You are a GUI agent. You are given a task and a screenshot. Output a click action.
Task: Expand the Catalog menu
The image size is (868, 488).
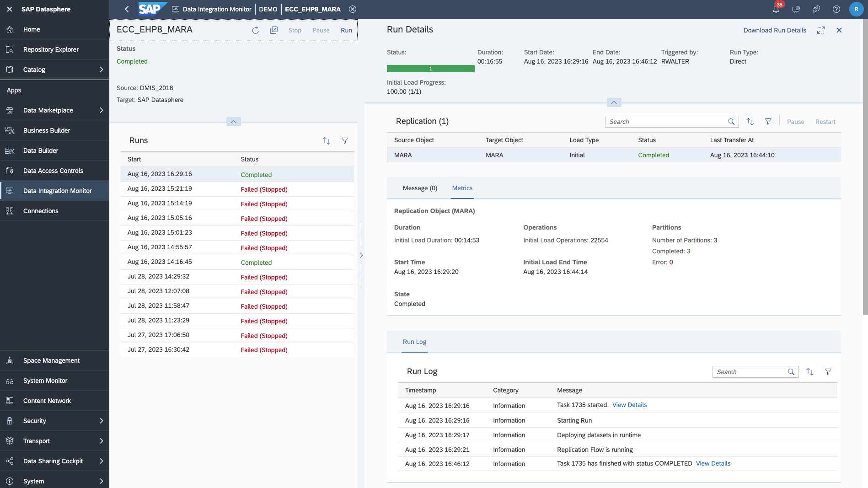[101, 70]
